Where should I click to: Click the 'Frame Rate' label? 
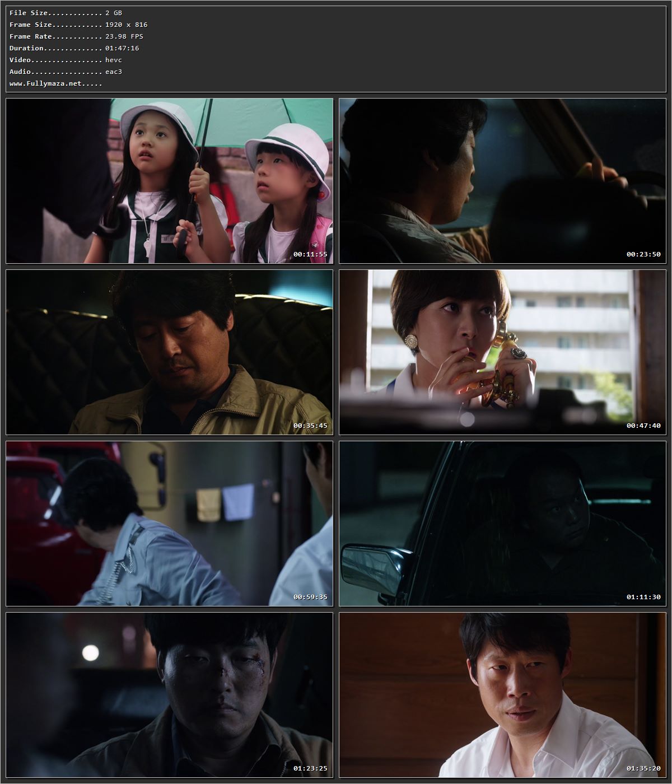coord(31,36)
